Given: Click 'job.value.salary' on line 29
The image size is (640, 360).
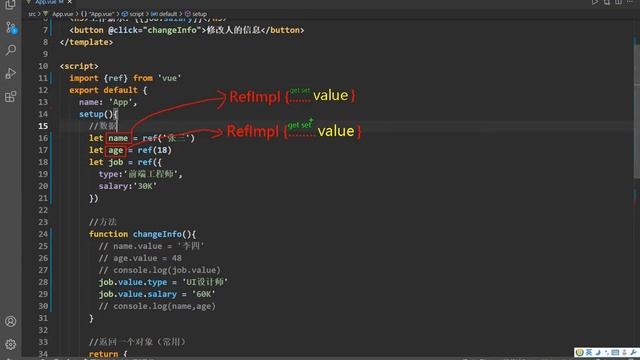Looking at the screenshot, I should 138,294.
